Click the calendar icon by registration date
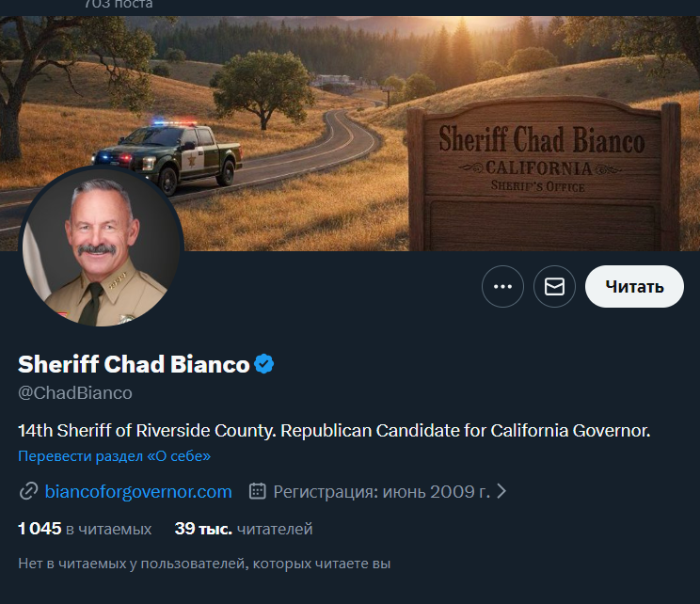The height and width of the screenshot is (604, 700). tap(257, 491)
